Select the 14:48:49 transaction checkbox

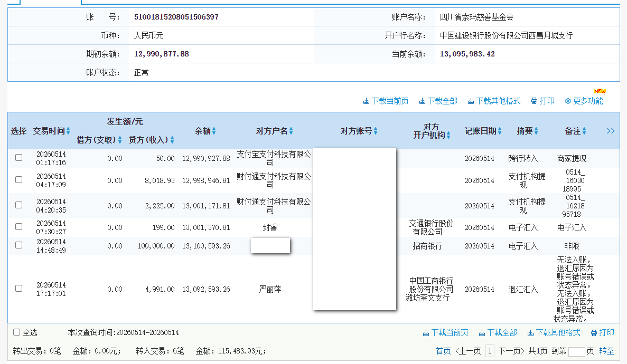pos(19,245)
